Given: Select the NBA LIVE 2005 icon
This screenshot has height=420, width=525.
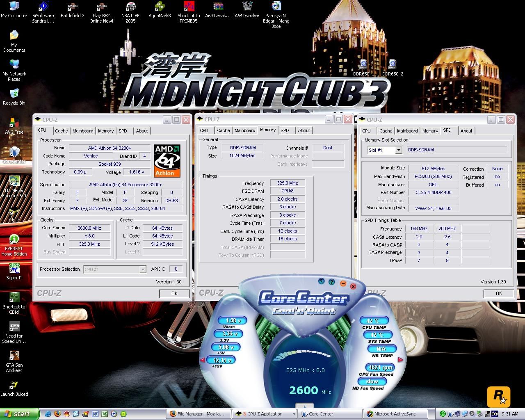Looking at the screenshot, I should (x=130, y=12).
